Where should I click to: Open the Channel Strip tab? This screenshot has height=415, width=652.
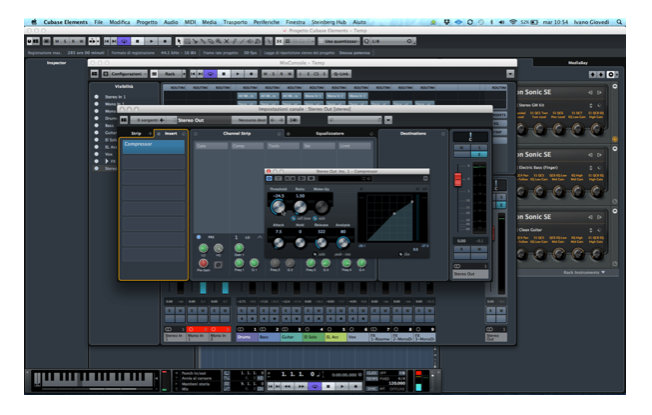[237, 133]
